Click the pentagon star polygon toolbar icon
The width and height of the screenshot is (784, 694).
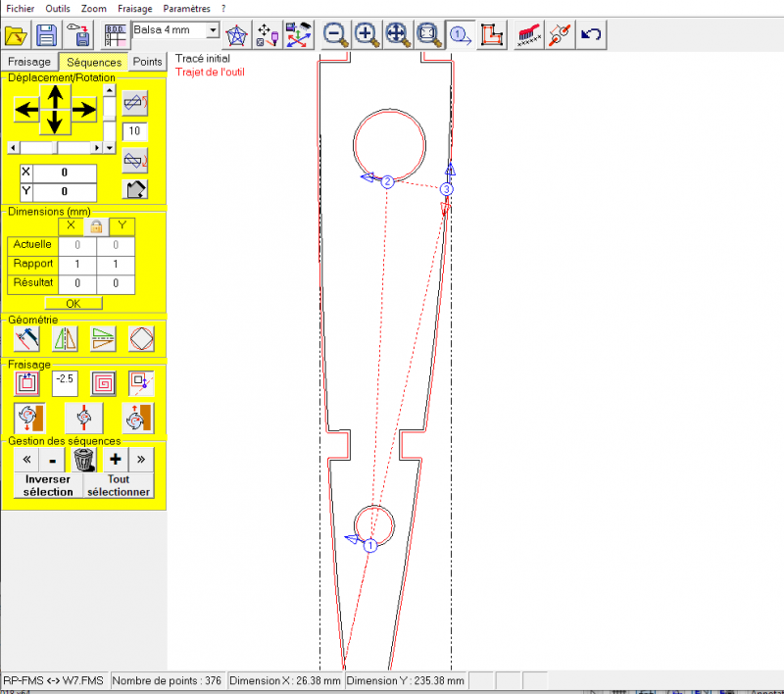(x=237, y=35)
